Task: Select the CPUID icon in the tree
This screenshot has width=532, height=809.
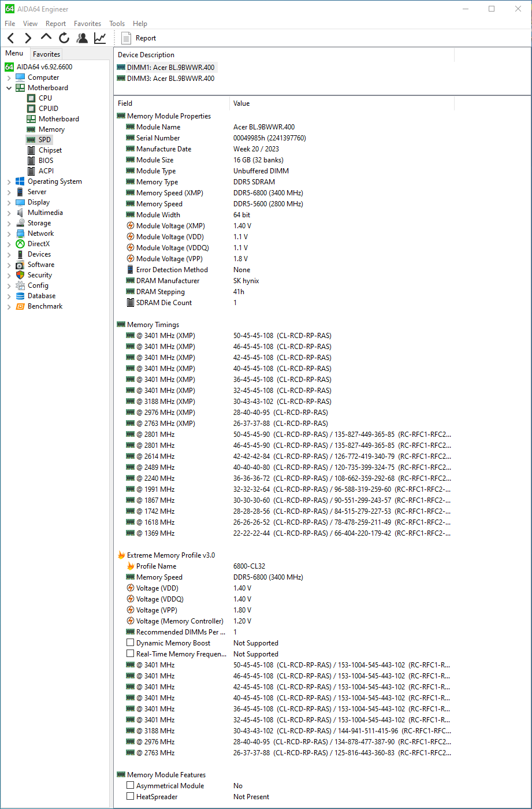Action: (x=32, y=109)
